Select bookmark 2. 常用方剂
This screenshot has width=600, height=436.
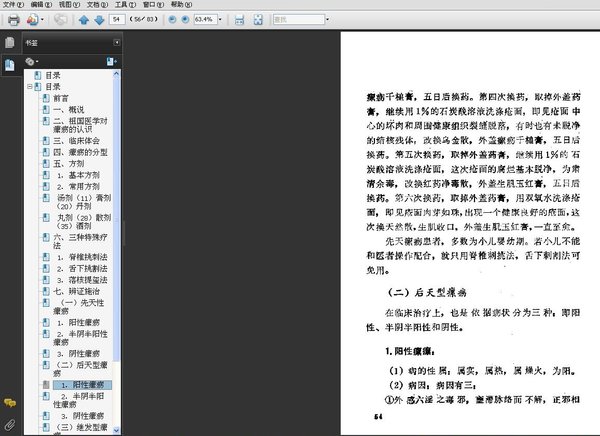pyautogui.click(x=78, y=187)
